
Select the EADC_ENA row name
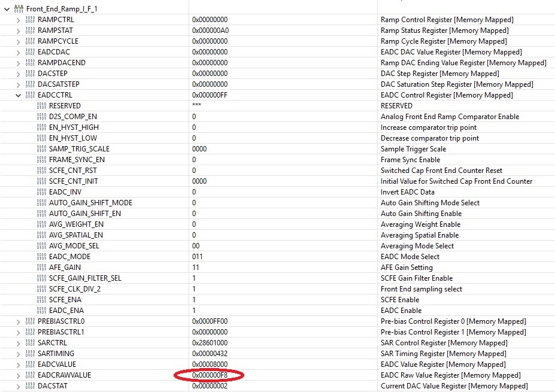tap(66, 311)
